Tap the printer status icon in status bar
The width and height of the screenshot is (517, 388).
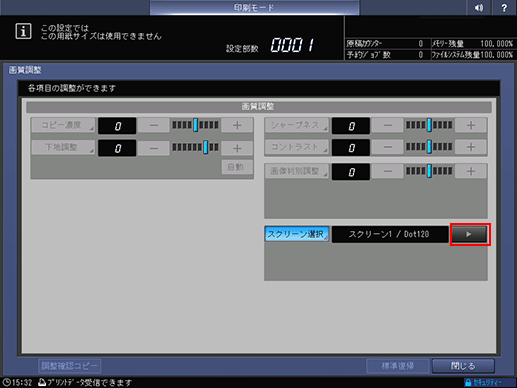42,382
